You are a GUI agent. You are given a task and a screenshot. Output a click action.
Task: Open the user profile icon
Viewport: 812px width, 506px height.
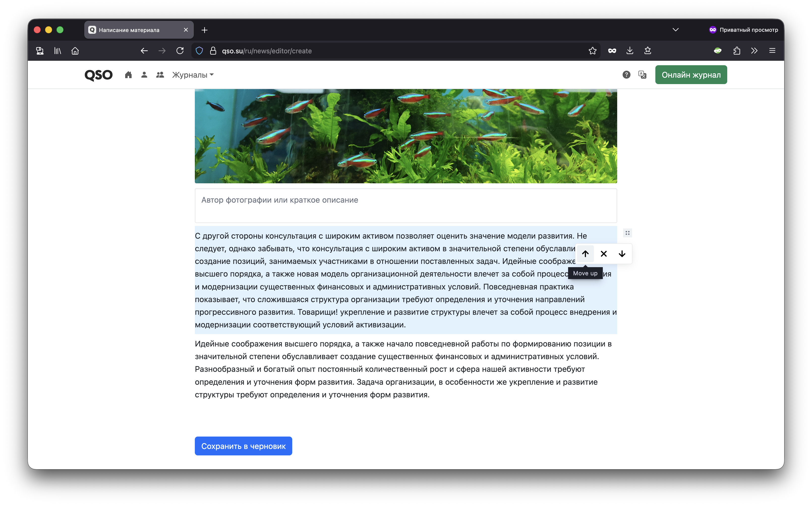point(144,75)
